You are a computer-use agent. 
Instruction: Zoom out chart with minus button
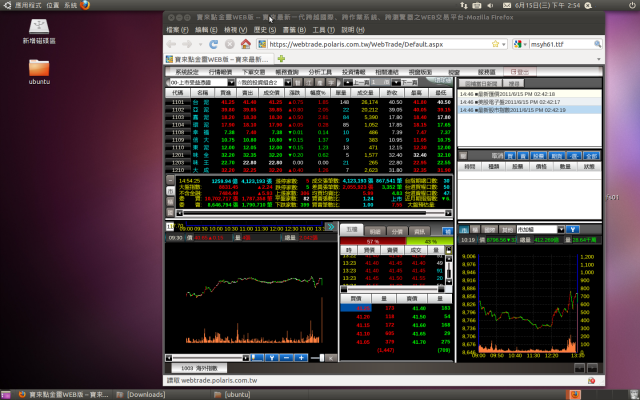[x=286, y=358]
